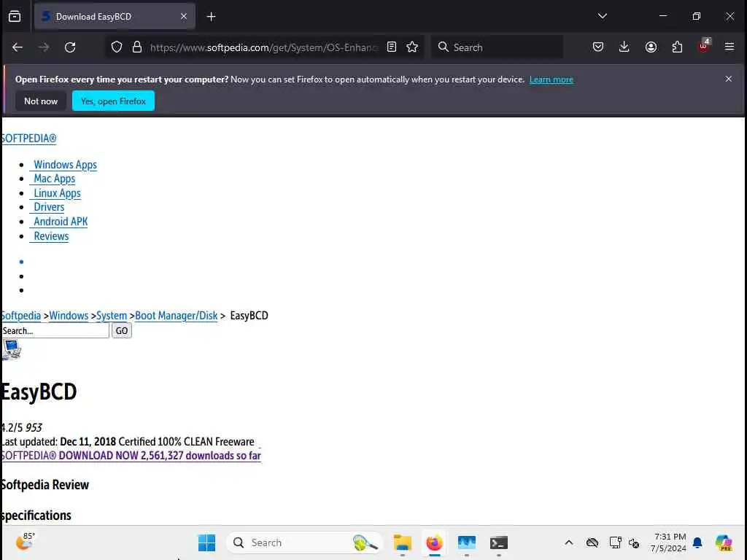Open a new tab with the plus button
The width and height of the screenshot is (747, 560).
211,17
